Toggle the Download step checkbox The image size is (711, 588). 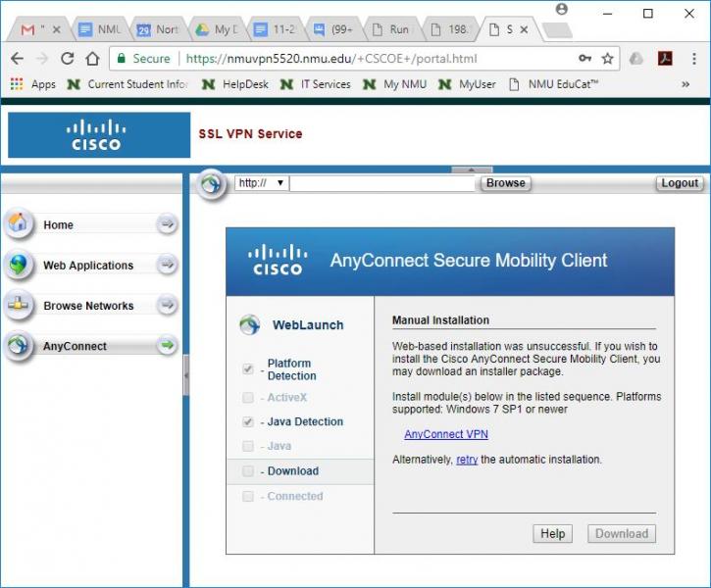248,471
